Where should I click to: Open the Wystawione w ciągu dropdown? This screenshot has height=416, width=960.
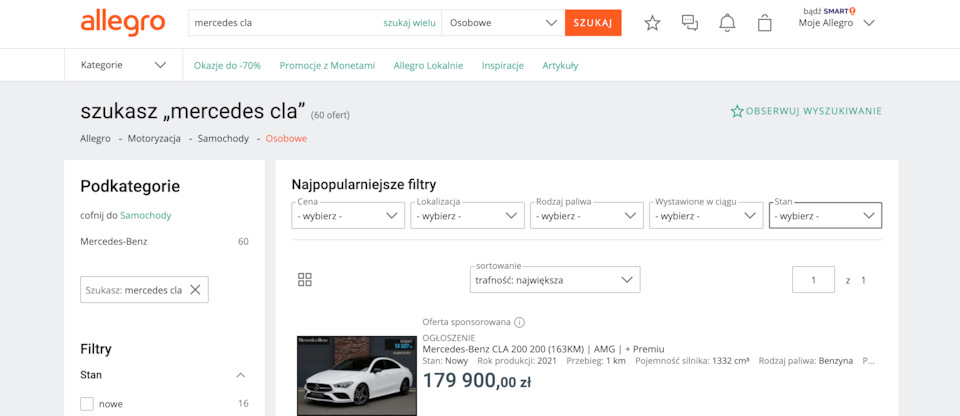click(706, 216)
